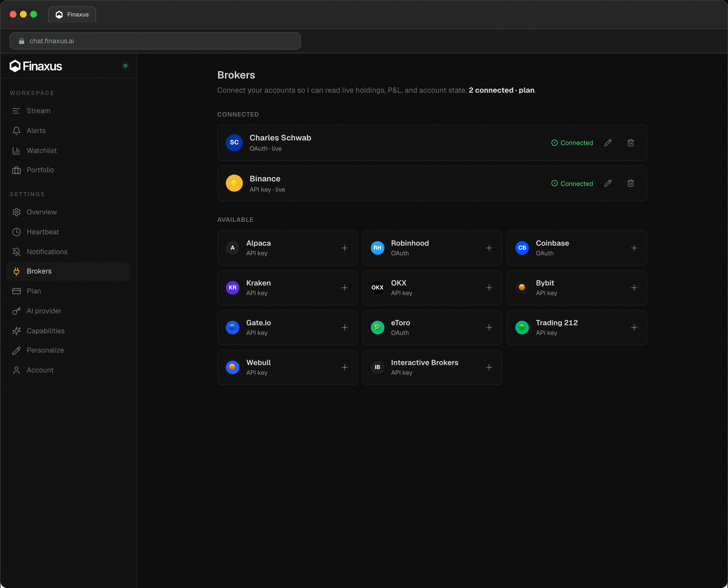728x588 pixels.
Task: Open the Watchlist page
Action: click(69, 150)
